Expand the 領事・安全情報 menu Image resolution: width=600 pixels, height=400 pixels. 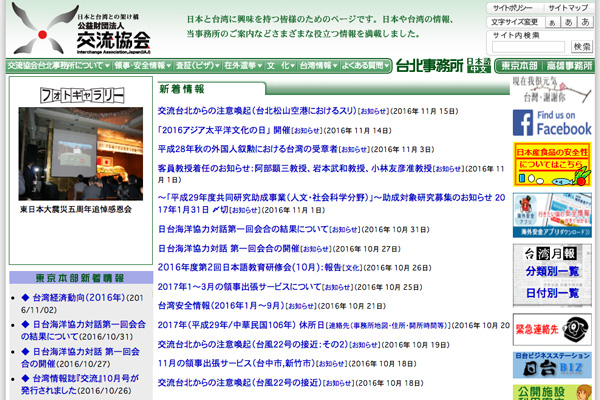[x=143, y=66]
